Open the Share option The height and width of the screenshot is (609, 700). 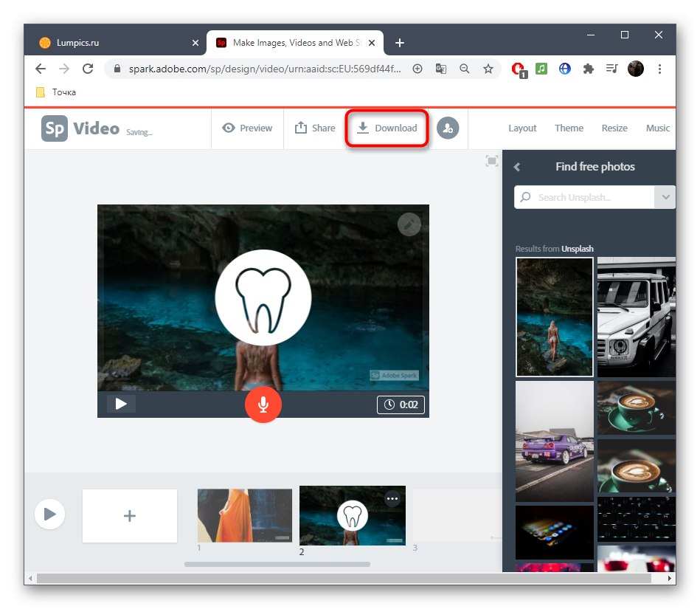[314, 128]
